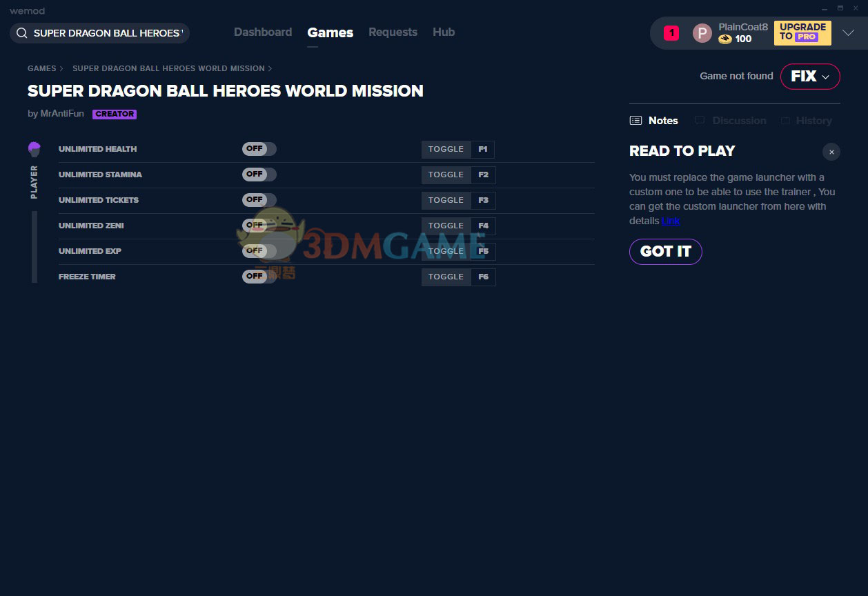The height and width of the screenshot is (596, 868).
Task: Switch to the Discussion tab
Action: pos(730,121)
